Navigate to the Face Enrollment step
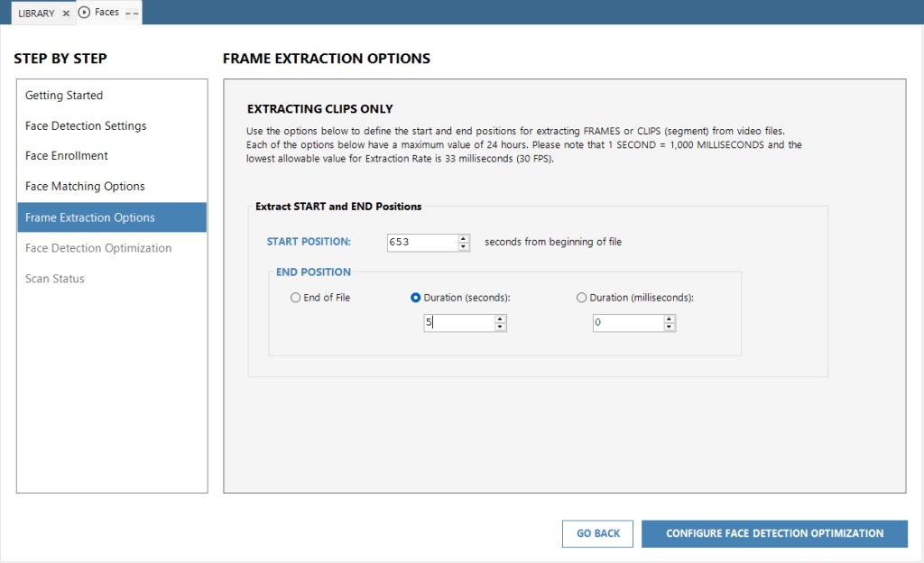 67,156
